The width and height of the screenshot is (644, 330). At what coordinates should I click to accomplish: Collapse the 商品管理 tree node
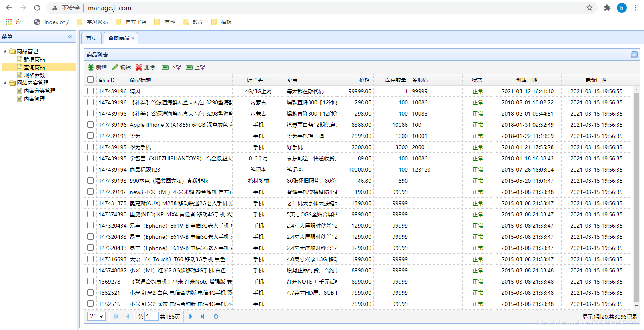(5, 51)
